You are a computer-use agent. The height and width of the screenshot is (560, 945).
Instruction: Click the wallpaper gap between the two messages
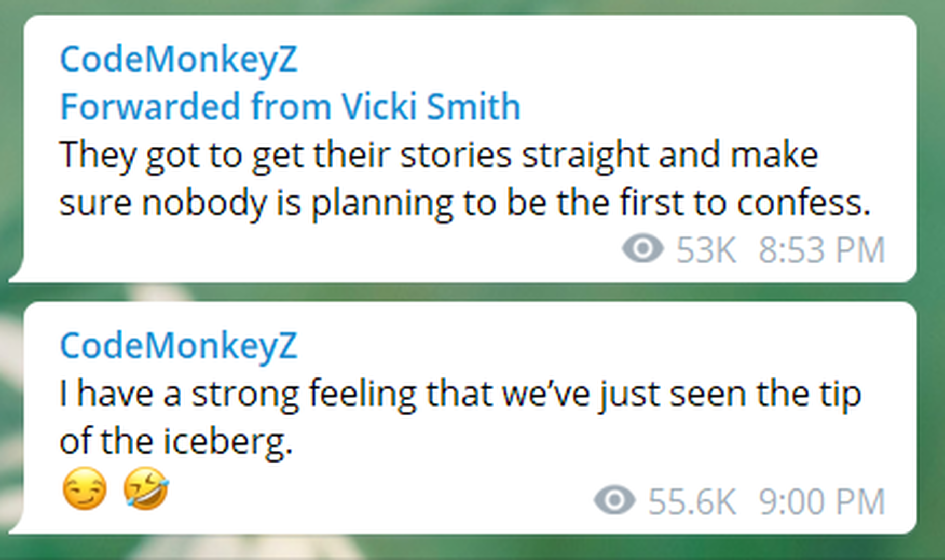[467, 292]
